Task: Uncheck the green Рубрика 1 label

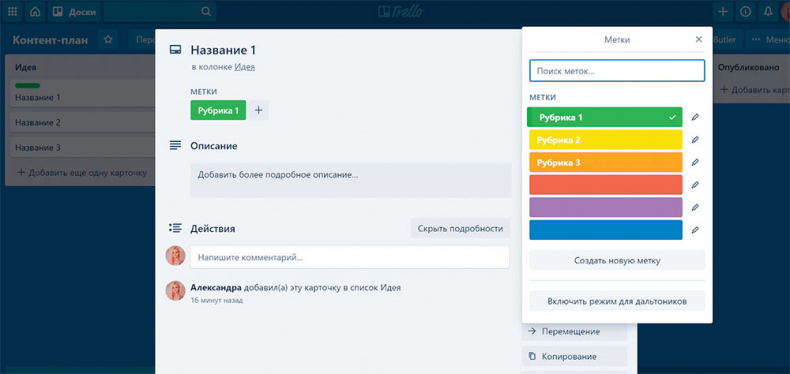Action: tap(605, 117)
